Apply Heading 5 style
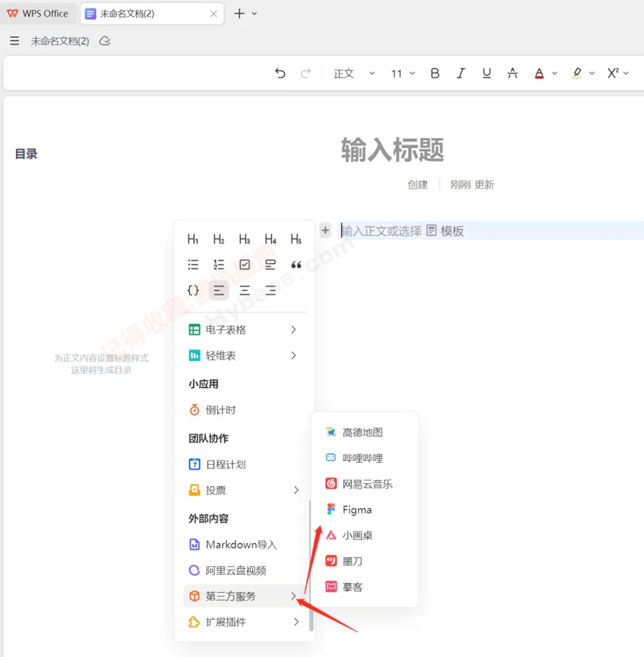This screenshot has width=644, height=657. pyautogui.click(x=296, y=239)
